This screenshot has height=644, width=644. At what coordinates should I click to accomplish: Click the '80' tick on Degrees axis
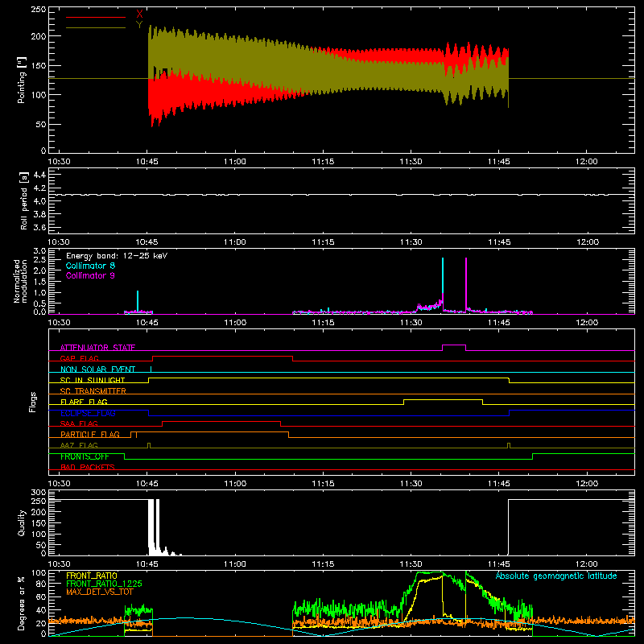point(41,584)
